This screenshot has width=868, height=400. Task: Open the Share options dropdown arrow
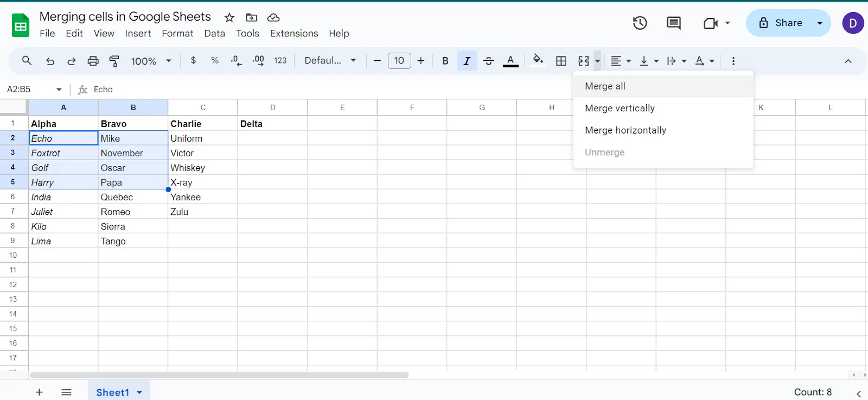point(820,23)
